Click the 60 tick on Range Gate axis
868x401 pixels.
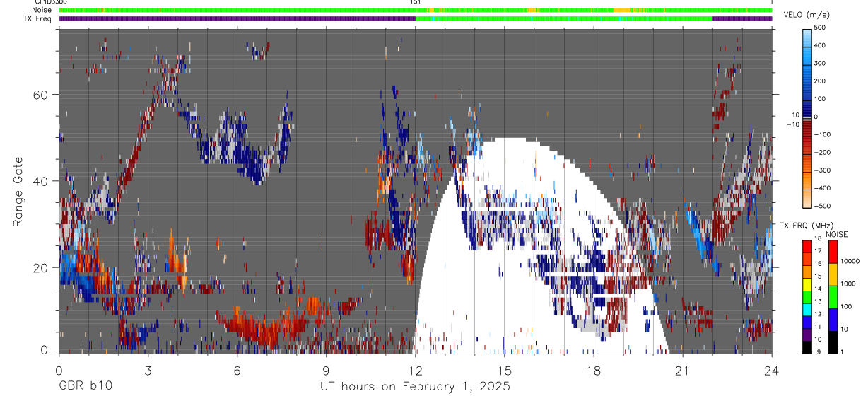42,95
